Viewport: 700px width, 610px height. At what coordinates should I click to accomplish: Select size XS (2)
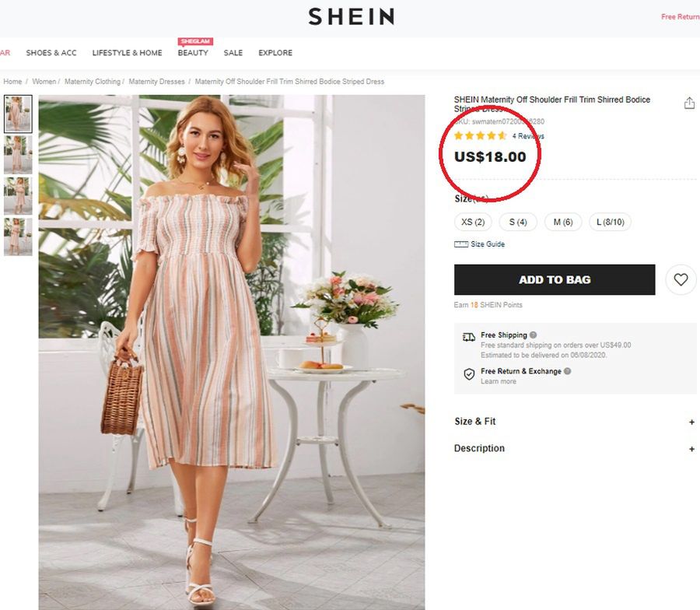(x=473, y=223)
